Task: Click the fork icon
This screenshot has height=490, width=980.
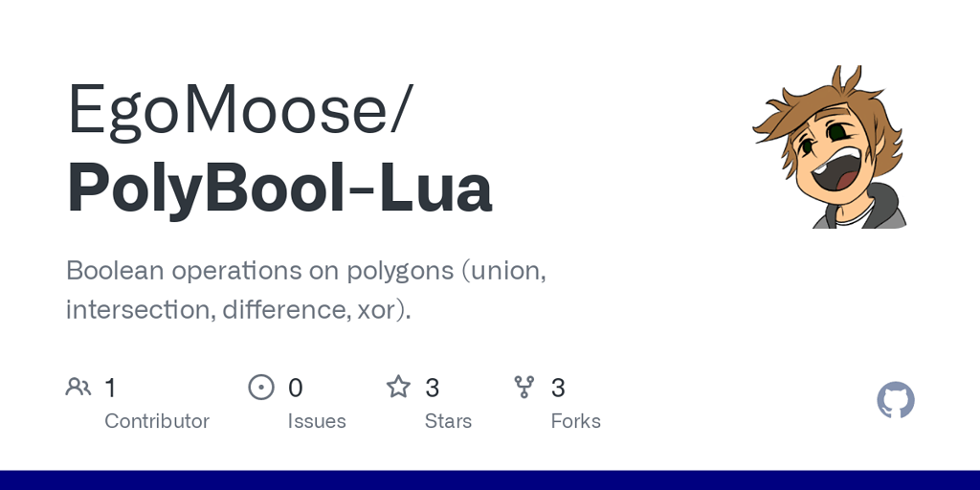Action: pyautogui.click(x=523, y=388)
